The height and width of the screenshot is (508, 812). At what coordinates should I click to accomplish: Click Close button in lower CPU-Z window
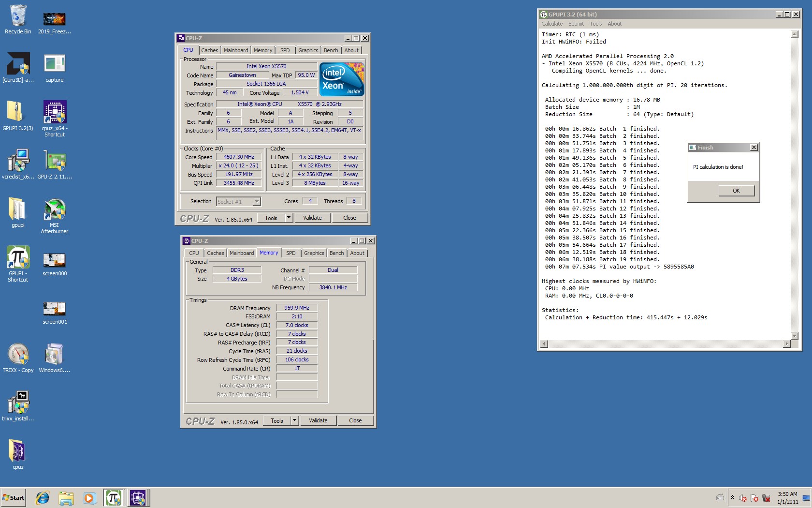tap(355, 420)
